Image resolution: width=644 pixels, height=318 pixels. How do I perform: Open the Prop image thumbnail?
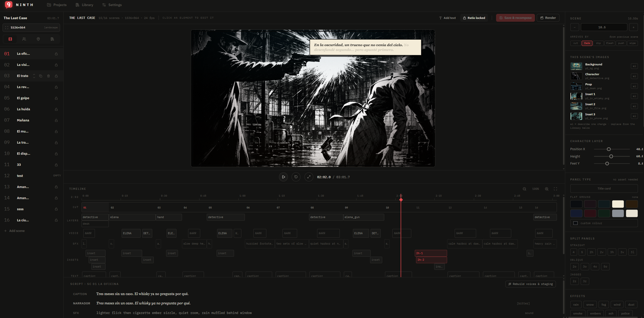tap(576, 86)
